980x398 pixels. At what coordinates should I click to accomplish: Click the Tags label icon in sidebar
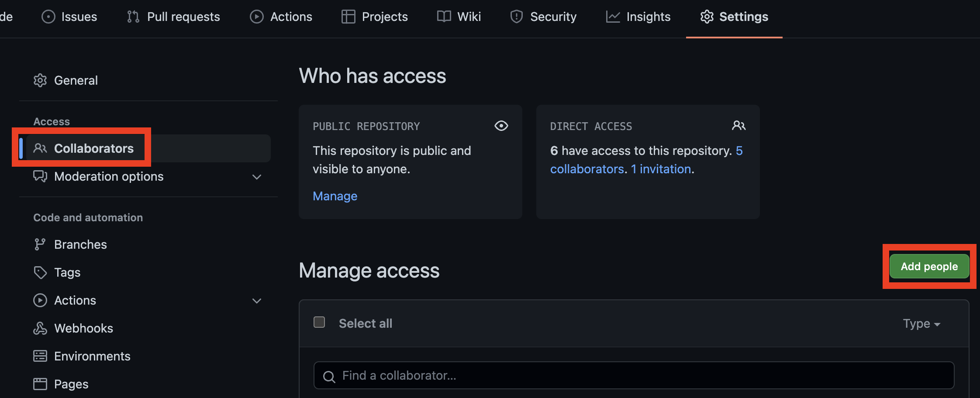pyautogui.click(x=40, y=272)
